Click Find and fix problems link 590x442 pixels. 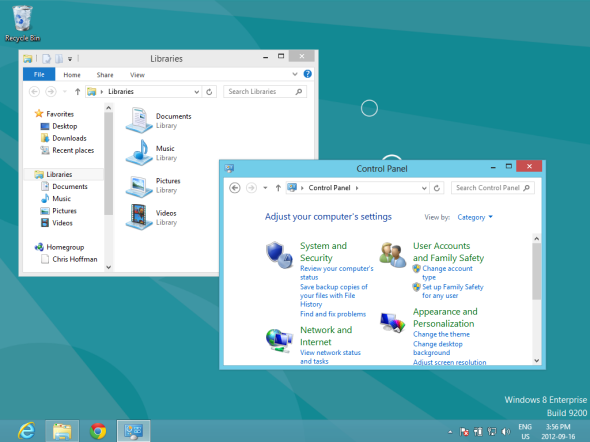tap(333, 314)
